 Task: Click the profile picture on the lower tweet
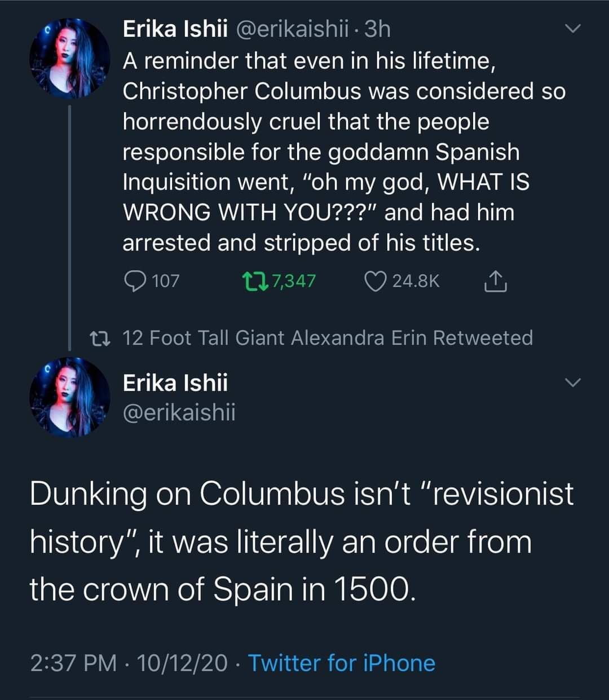pyautogui.click(x=69, y=397)
